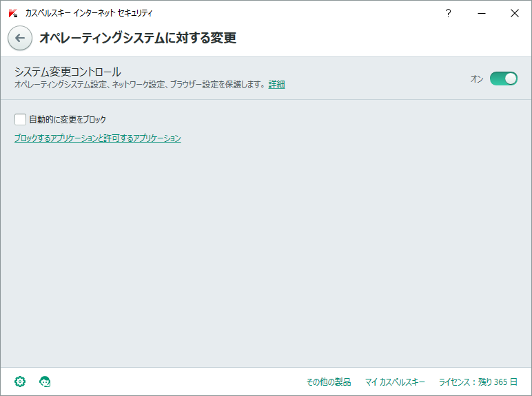Turn off the システム変更コントロール toggle

pos(504,79)
